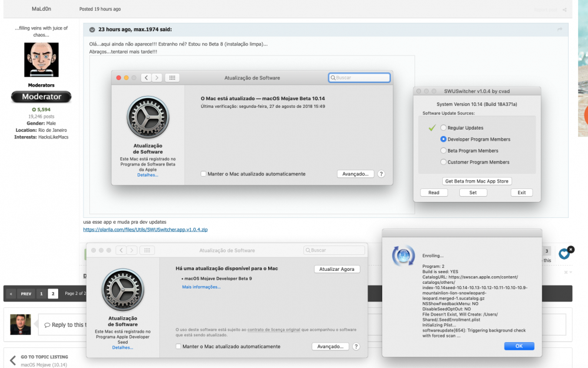Open the SWUSwitcher zip download link
This screenshot has height=368, width=588.
pos(145,230)
